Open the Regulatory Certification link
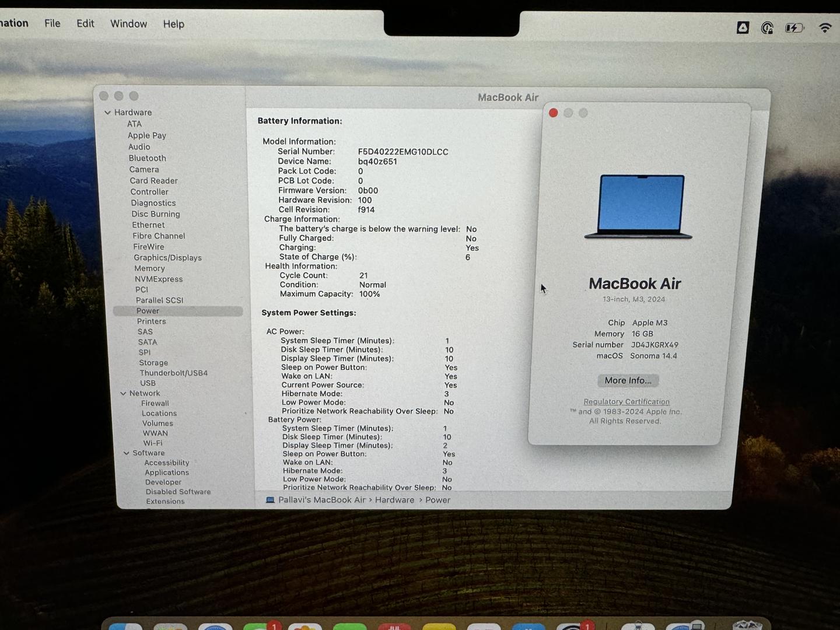 tap(626, 402)
